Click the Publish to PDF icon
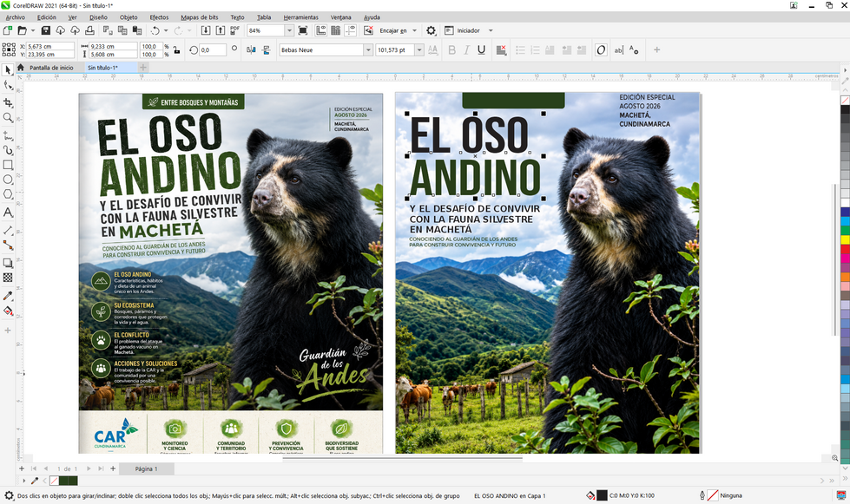 pyautogui.click(x=234, y=31)
